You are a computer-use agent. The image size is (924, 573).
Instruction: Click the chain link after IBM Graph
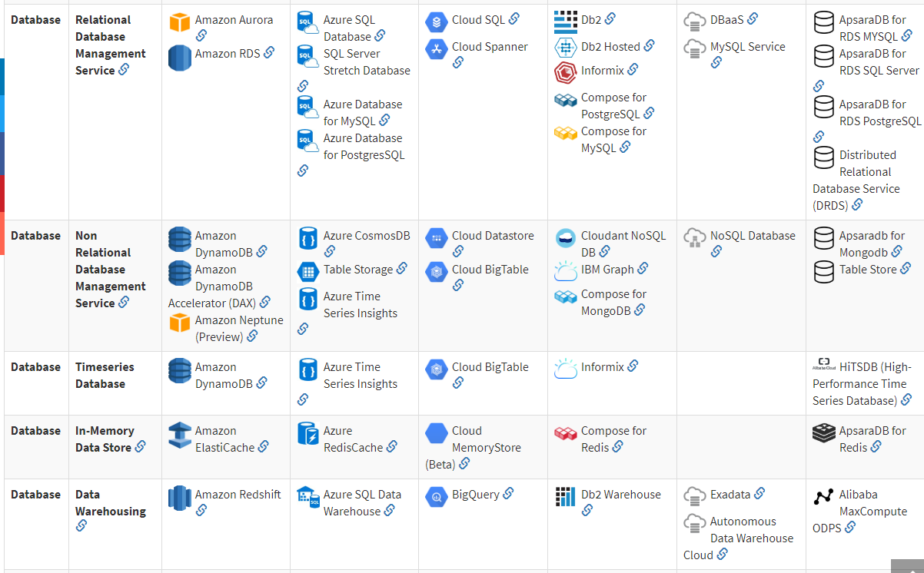[x=643, y=269]
